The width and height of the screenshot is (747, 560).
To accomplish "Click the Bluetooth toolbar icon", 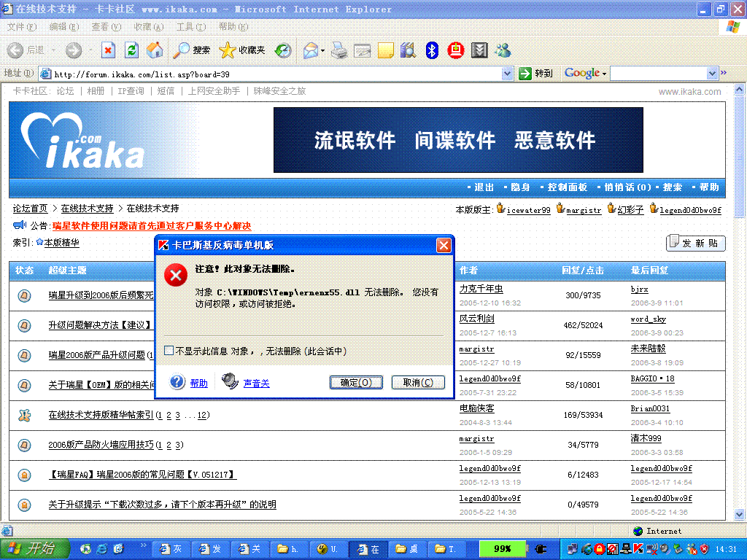I will (432, 50).
